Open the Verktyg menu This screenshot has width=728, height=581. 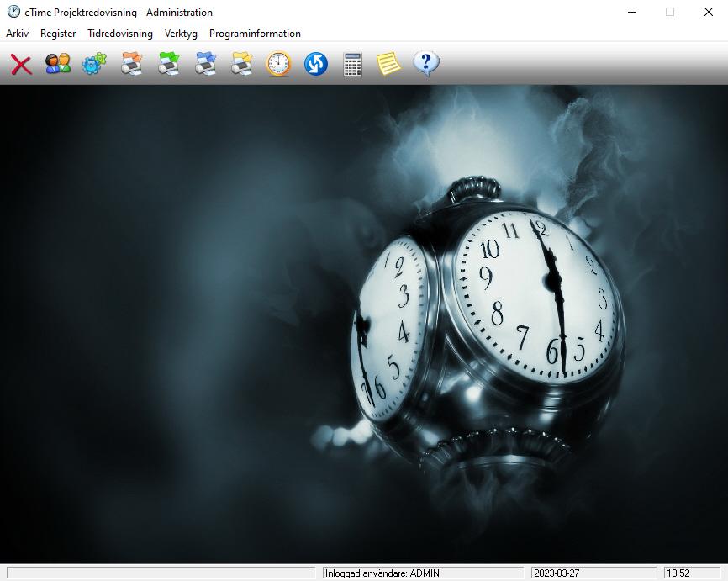coord(181,34)
